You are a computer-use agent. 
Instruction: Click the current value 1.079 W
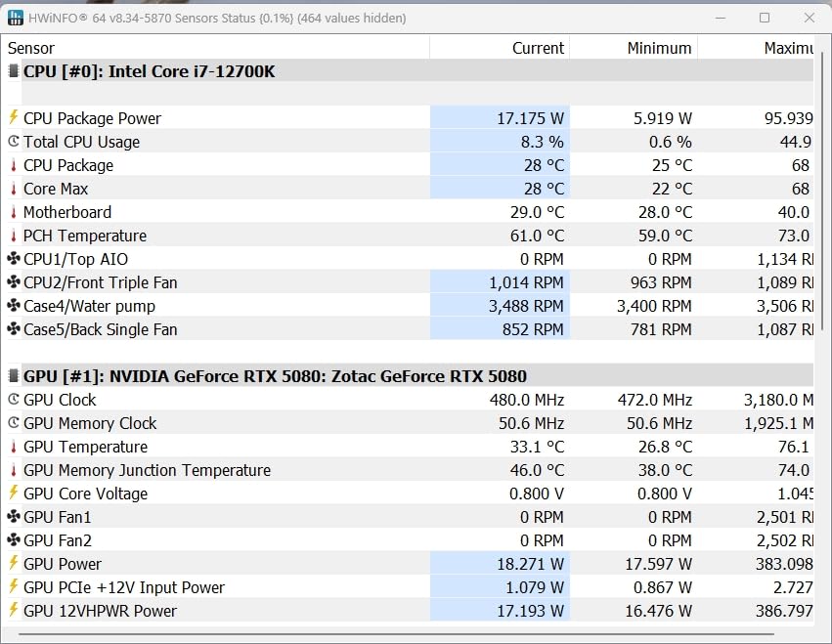tap(535, 587)
